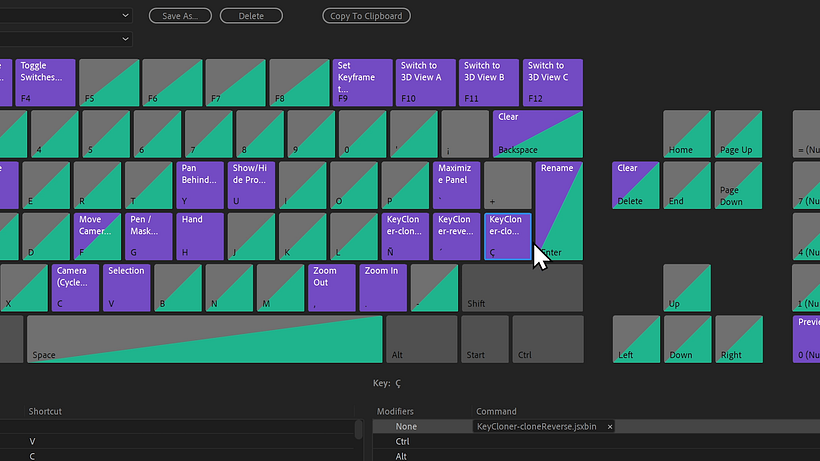Select the Page Down key
Image resolution: width=820 pixels, height=461 pixels.
point(738,185)
